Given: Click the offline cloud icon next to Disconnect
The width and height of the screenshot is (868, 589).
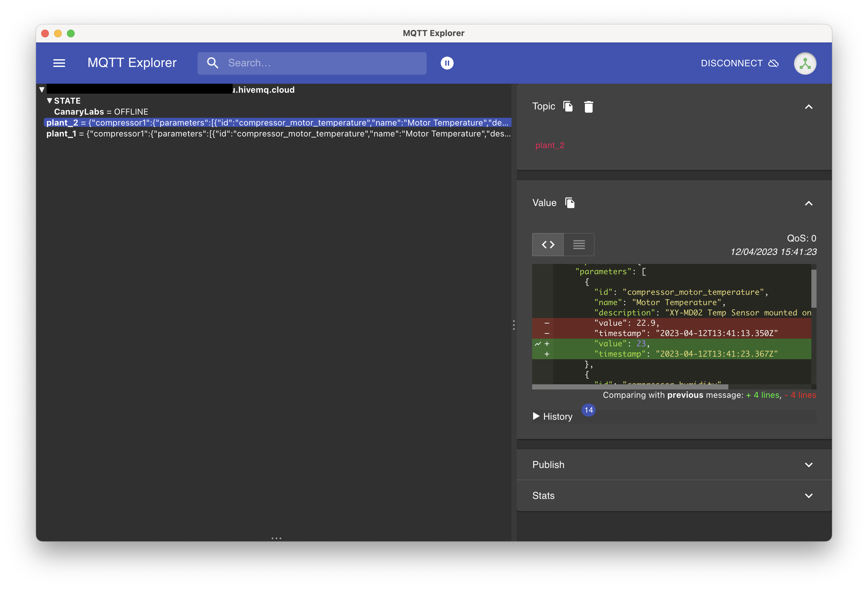Looking at the screenshot, I should 773,63.
